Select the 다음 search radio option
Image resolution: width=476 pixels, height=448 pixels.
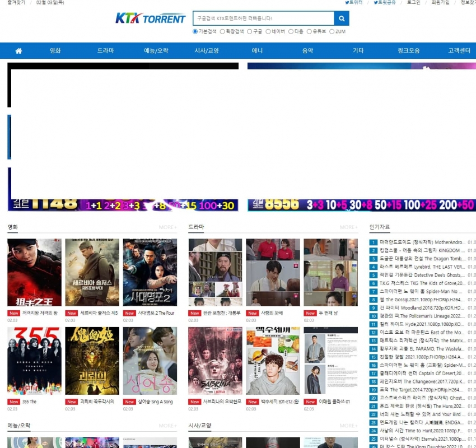pos(291,31)
